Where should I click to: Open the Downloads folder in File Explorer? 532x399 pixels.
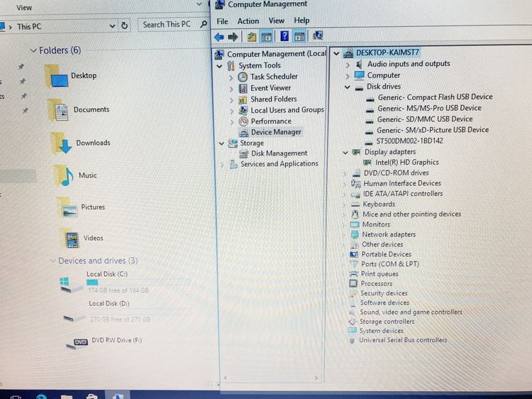[x=81, y=143]
